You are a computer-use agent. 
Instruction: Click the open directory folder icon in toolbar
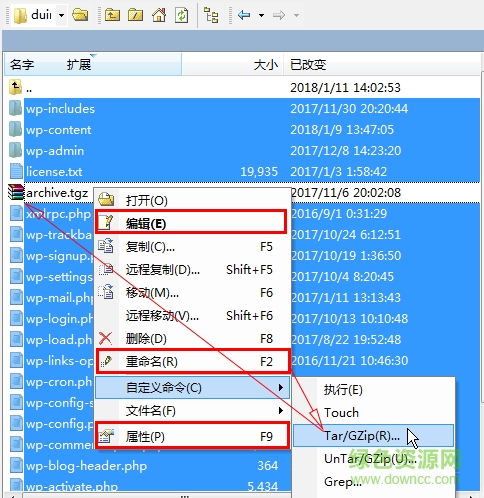80,15
